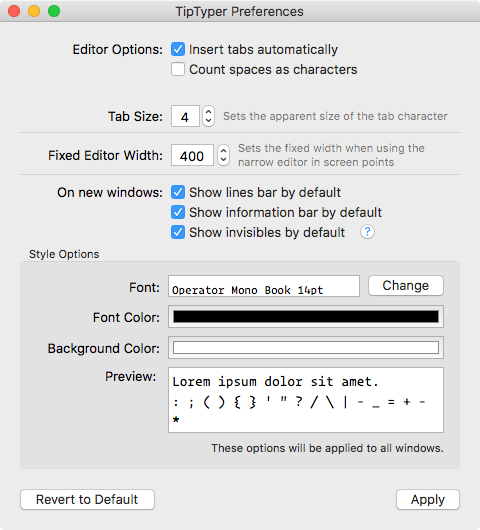
Task: Click inside the Lorem ipsum preview box
Action: pyautogui.click(x=306, y=400)
